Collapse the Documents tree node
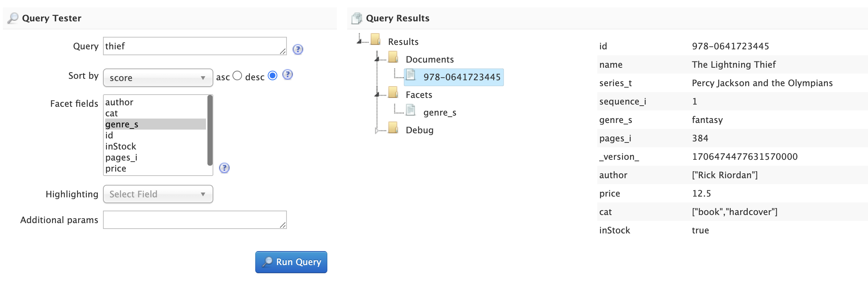 377,59
